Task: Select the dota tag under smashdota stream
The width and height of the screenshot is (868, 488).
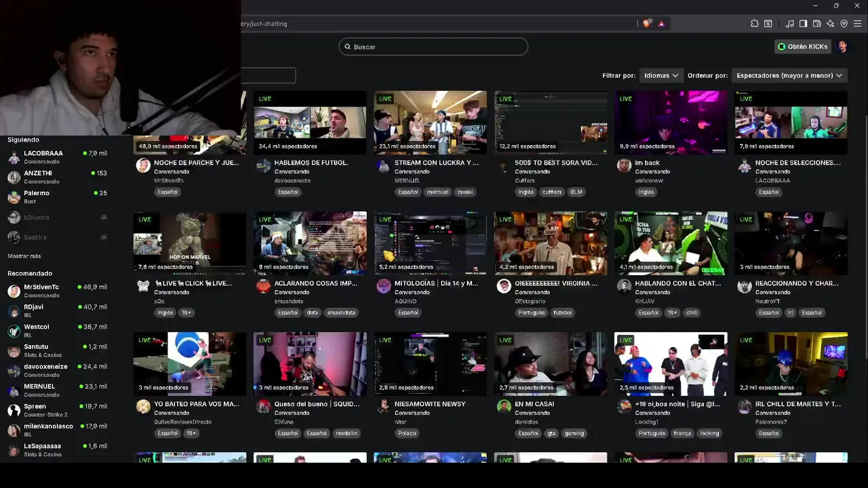Action: (x=312, y=312)
